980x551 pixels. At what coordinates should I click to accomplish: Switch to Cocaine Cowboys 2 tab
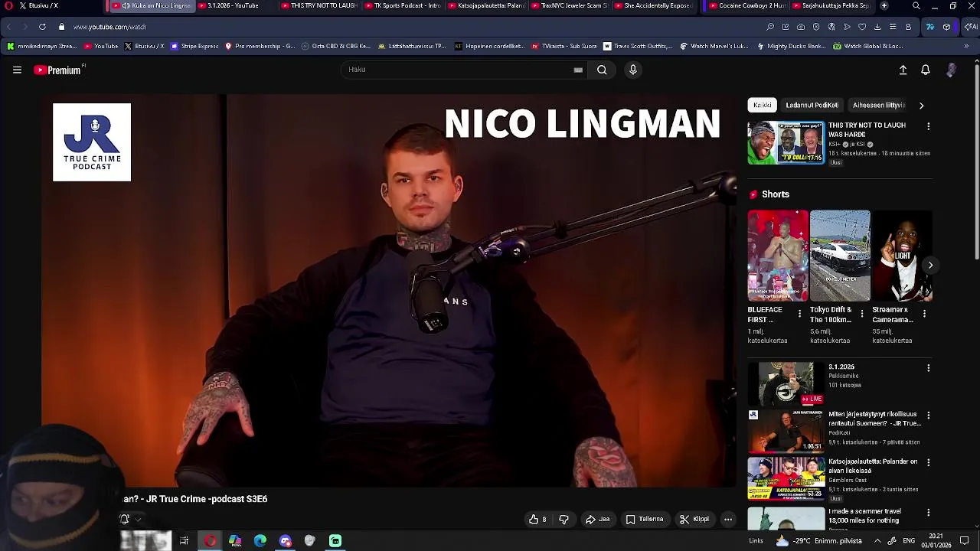tap(746, 5)
